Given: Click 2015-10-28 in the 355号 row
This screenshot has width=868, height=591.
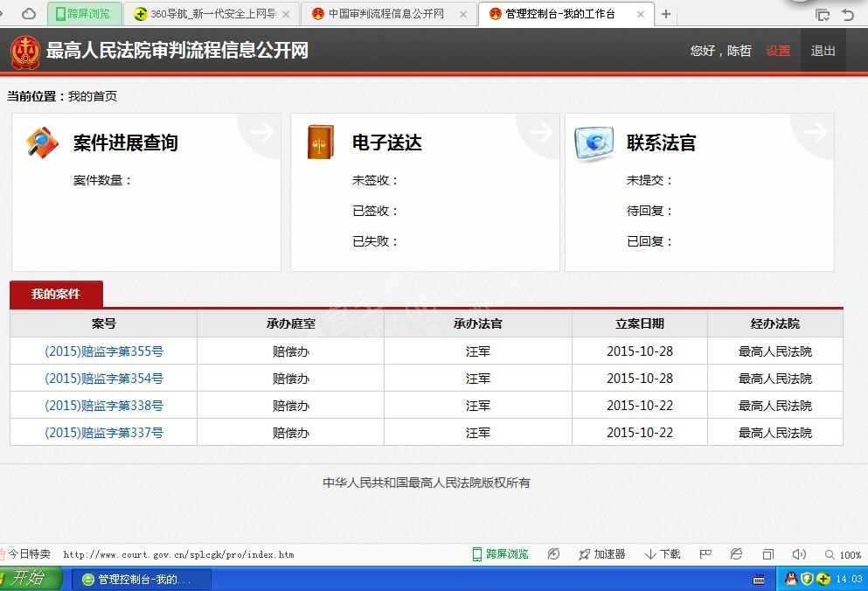Looking at the screenshot, I should (640, 351).
